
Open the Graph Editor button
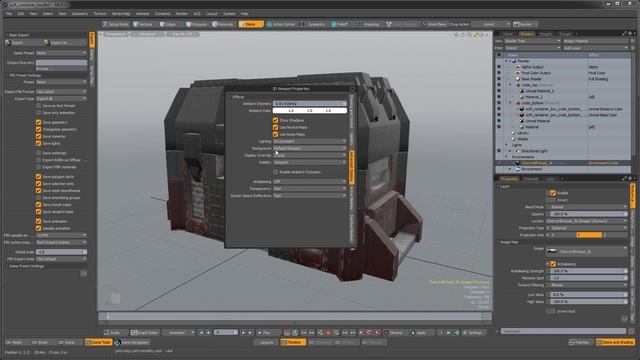[145, 333]
